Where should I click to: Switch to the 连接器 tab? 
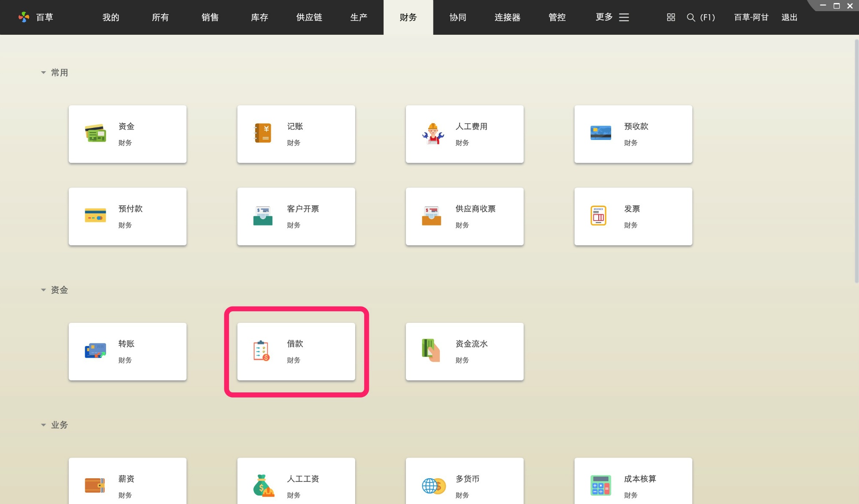(x=507, y=17)
